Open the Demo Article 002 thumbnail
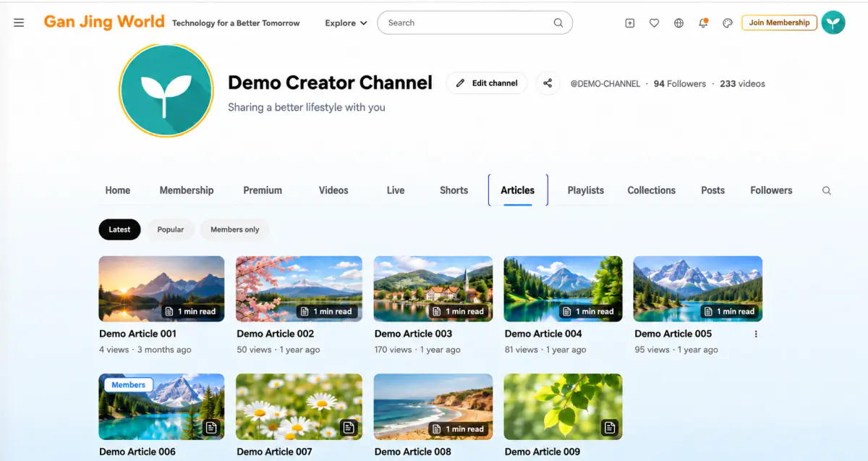Viewport: 868px width, 461px height. [299, 289]
